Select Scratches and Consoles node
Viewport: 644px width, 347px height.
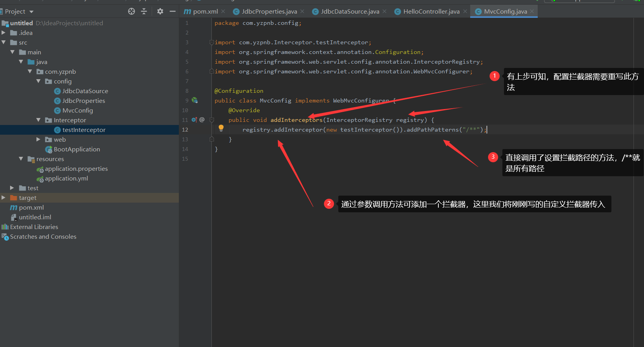(x=43, y=237)
